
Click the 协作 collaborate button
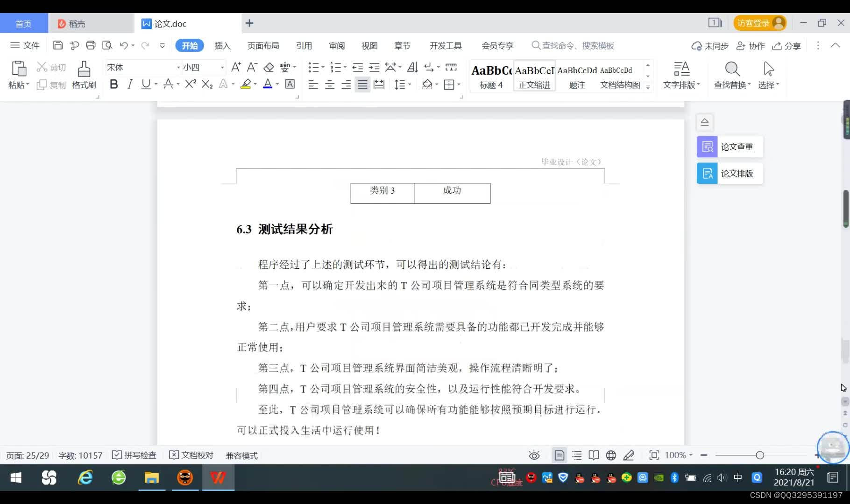751,46
